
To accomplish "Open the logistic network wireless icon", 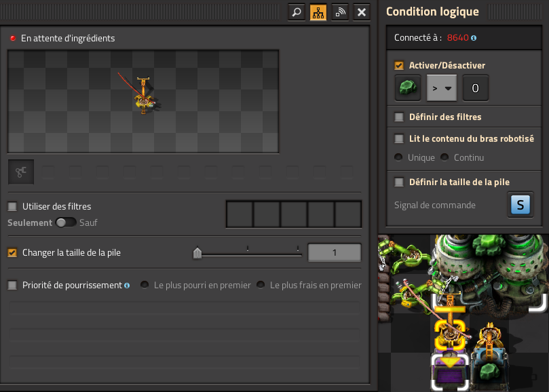I will pyautogui.click(x=340, y=13).
